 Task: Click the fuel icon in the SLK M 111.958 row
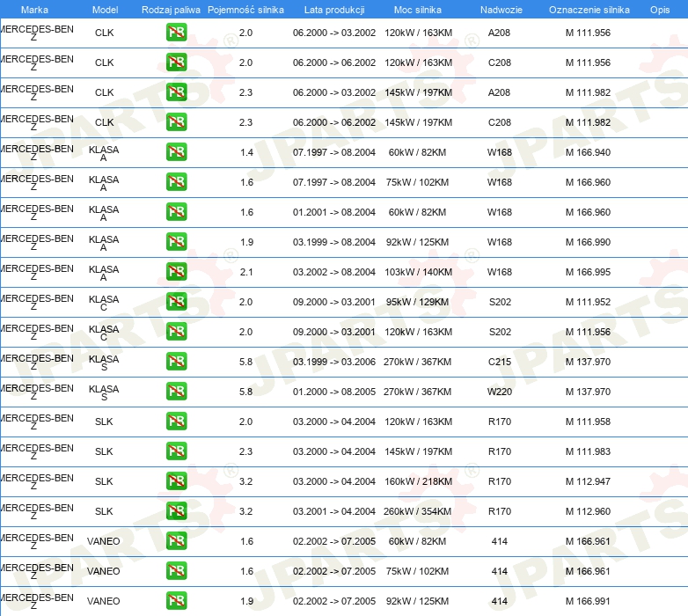coord(176,421)
